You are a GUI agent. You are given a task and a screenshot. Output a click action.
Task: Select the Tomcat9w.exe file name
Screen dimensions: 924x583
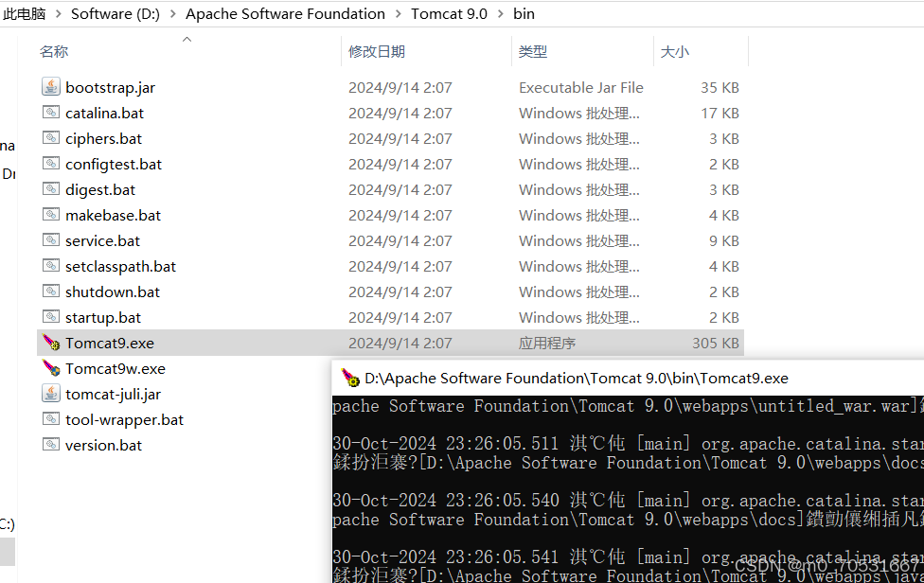[x=115, y=368]
